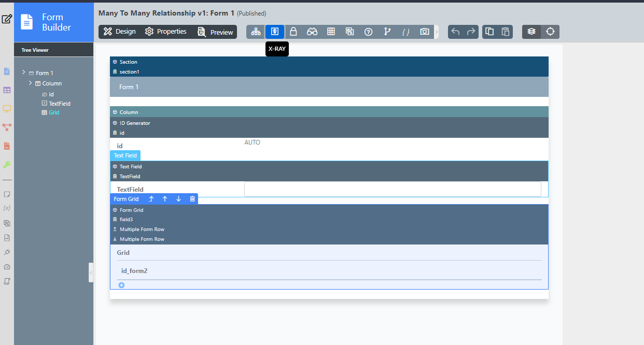The height and width of the screenshot is (345, 644).
Task: Collapse the Tree Viewer side panel handle
Action: 91,272
